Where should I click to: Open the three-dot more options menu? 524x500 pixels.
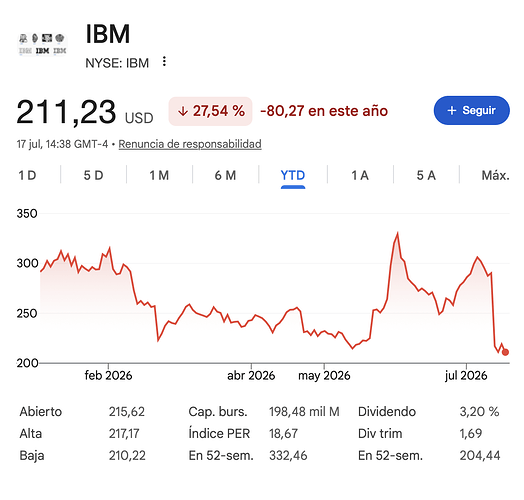pyautogui.click(x=164, y=61)
